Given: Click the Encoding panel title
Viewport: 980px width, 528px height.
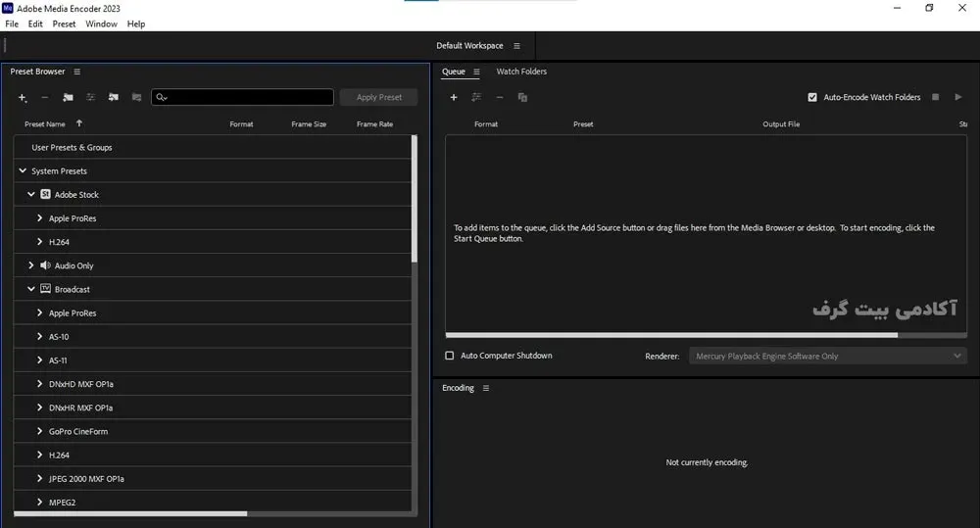Looking at the screenshot, I should pos(458,388).
